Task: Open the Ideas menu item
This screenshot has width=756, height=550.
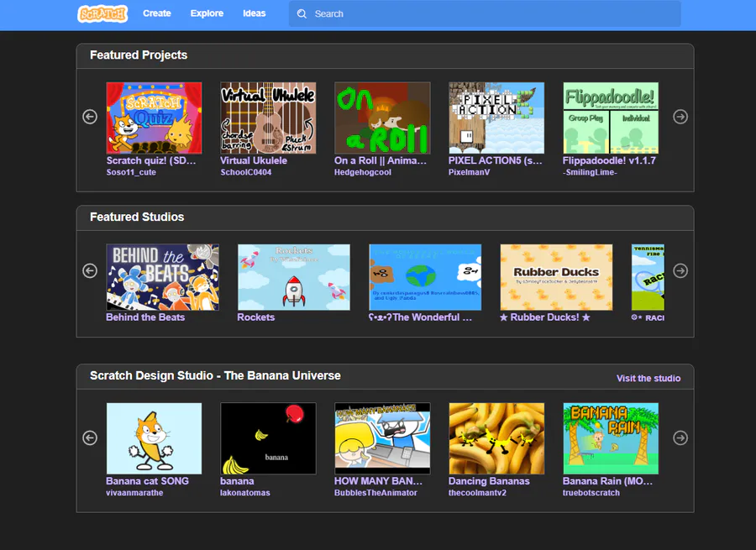Action: pyautogui.click(x=254, y=13)
